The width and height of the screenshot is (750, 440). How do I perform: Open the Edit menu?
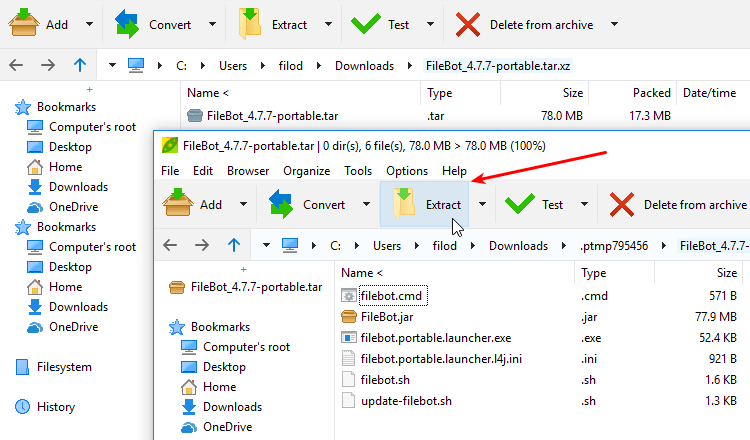tap(203, 171)
